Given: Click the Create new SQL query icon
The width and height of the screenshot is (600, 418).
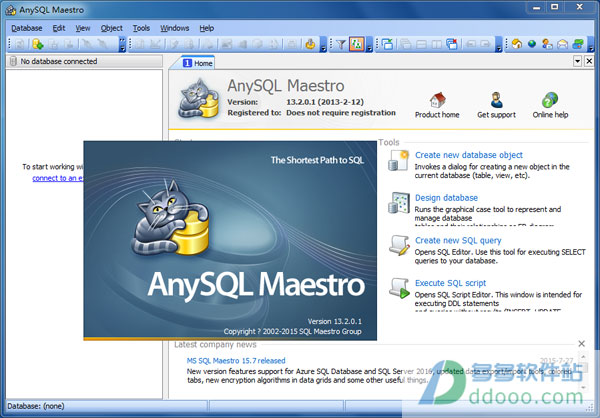Looking at the screenshot, I should coord(399,245).
